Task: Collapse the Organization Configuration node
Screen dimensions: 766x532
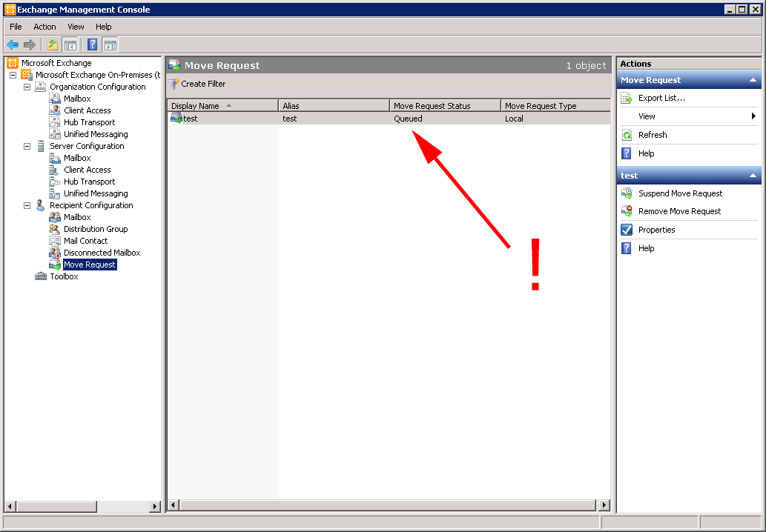Action: tap(27, 87)
